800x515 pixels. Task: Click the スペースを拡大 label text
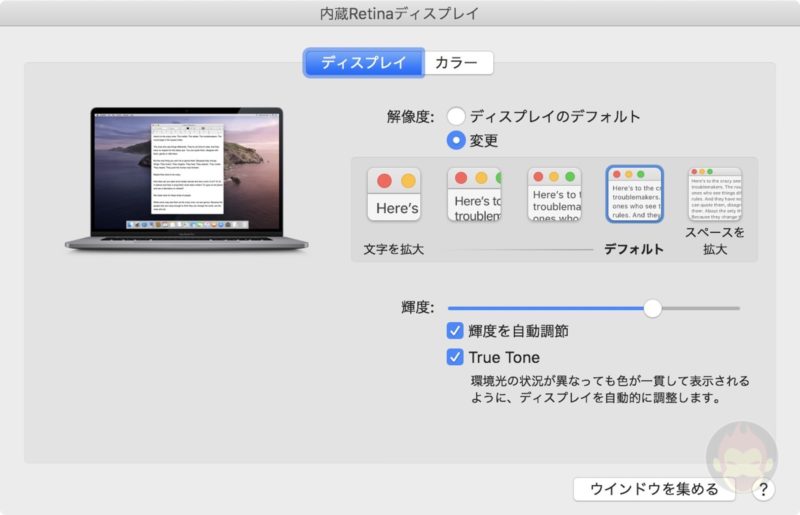coord(715,241)
